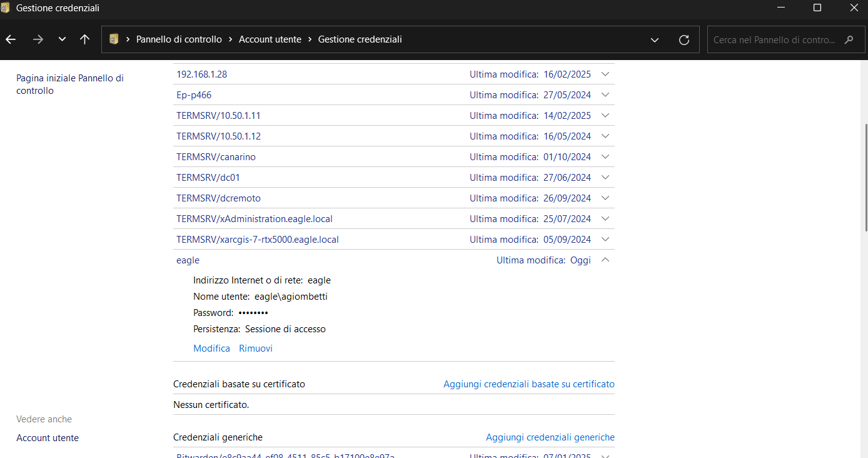
Task: Refresh the Gestione credenziali page
Action: pyautogui.click(x=684, y=39)
